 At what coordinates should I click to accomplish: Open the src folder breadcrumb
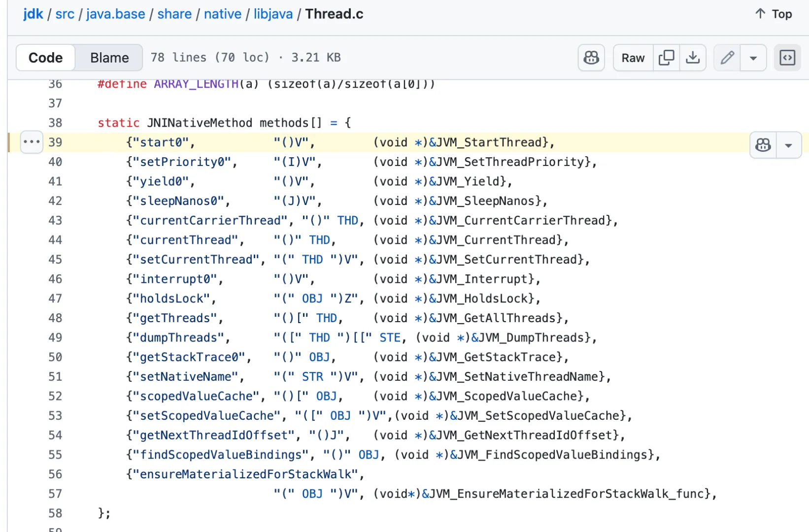[x=65, y=14]
